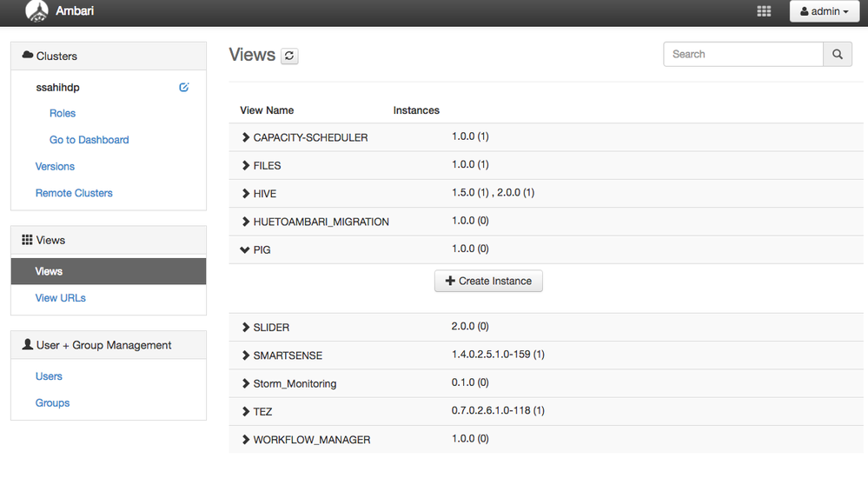Click Storm_Monitoring version 0.1.0 (0)

(470, 382)
